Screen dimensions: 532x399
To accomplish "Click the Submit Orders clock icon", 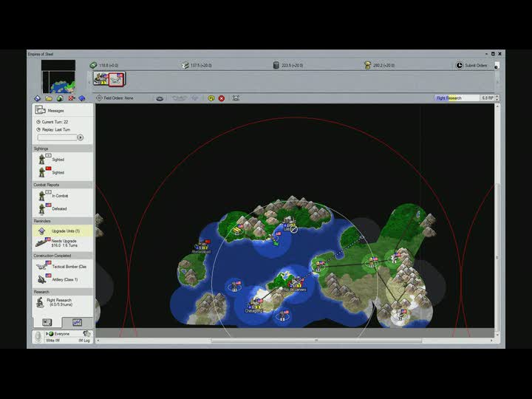I will (459, 65).
